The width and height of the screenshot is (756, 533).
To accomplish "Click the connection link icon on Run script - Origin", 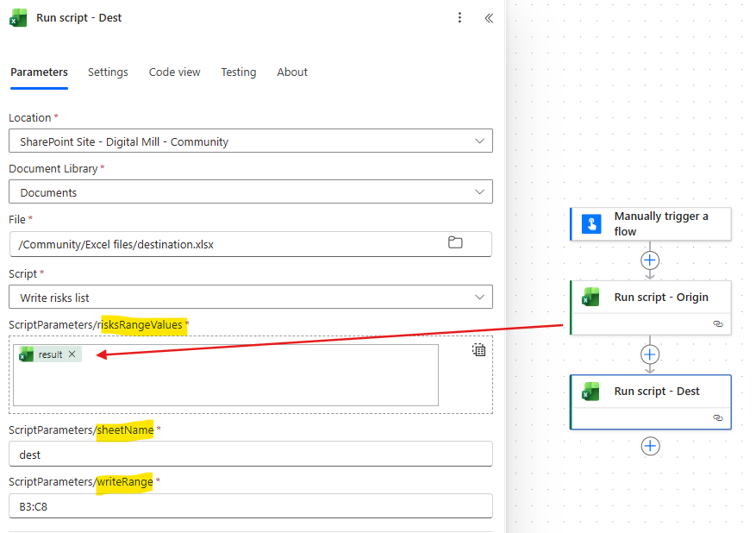I will click(718, 324).
